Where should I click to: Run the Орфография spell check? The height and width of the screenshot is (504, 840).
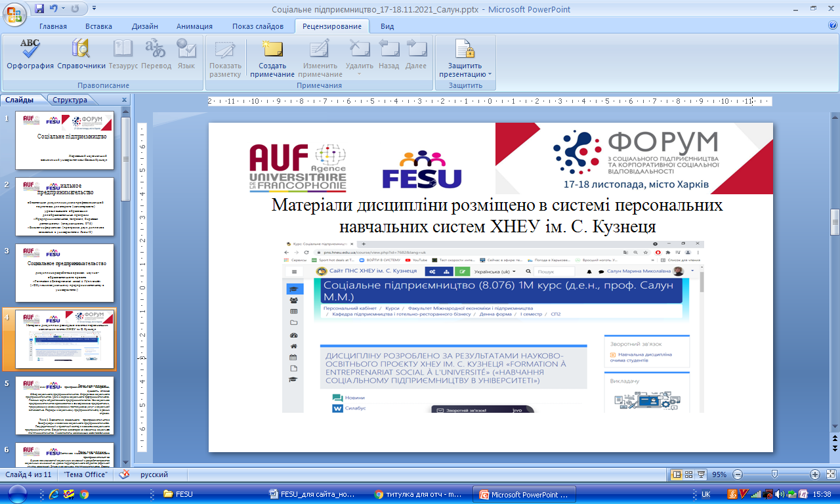[30, 54]
